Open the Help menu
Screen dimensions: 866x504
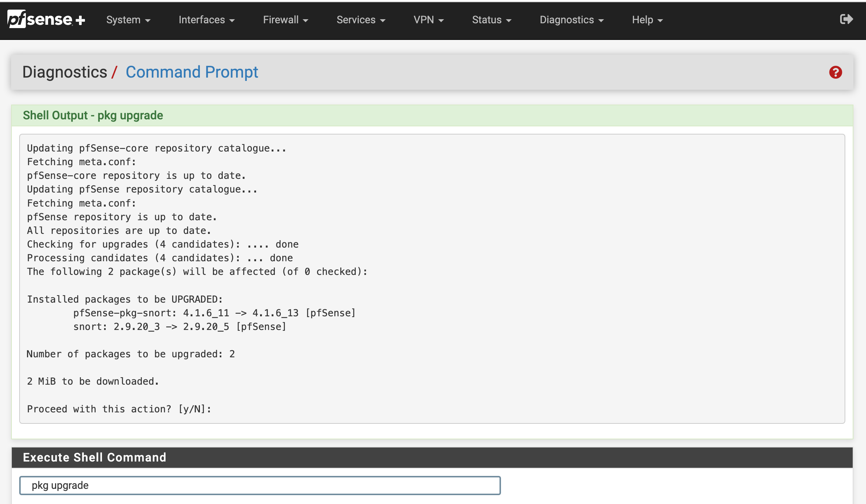click(x=647, y=20)
